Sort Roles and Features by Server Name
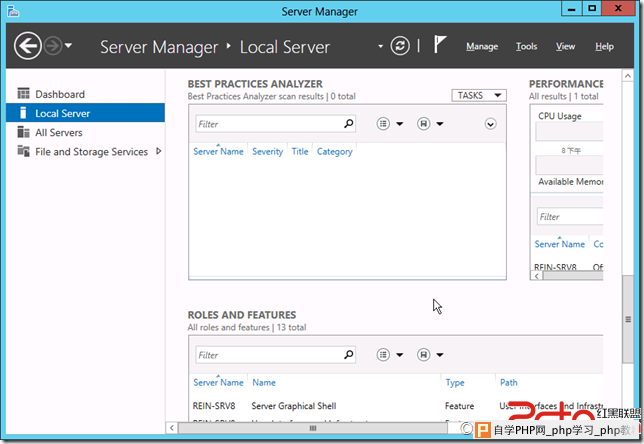Viewport: 644px width, 444px height. 218,382
